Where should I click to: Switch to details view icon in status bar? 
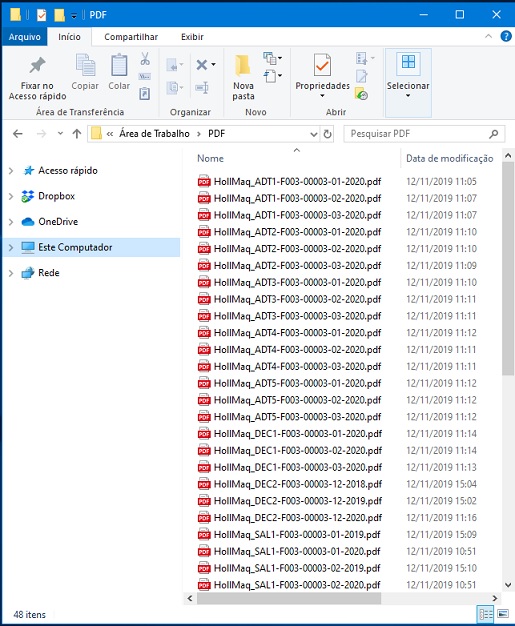point(485,614)
